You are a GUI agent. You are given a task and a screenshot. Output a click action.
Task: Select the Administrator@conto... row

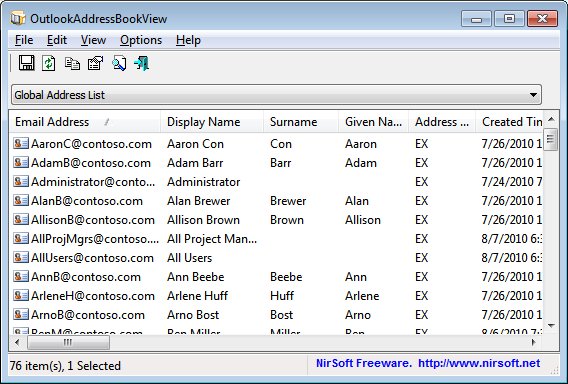(276, 181)
